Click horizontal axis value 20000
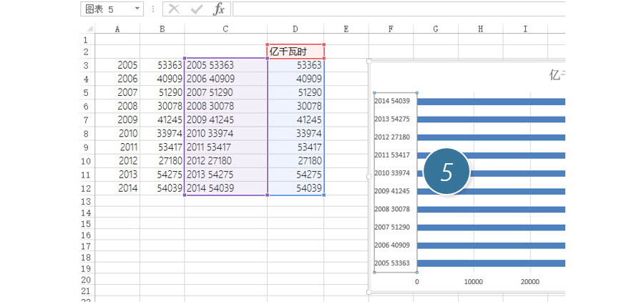 coord(530,282)
